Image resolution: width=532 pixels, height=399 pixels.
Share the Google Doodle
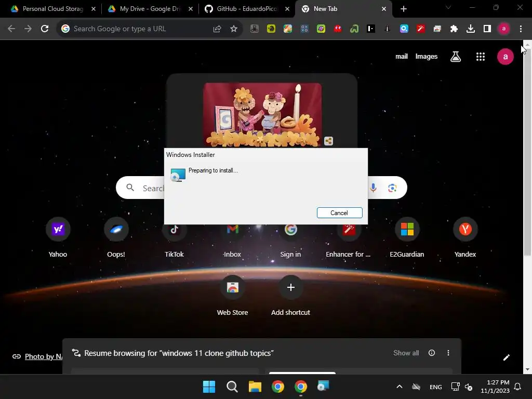[328, 141]
